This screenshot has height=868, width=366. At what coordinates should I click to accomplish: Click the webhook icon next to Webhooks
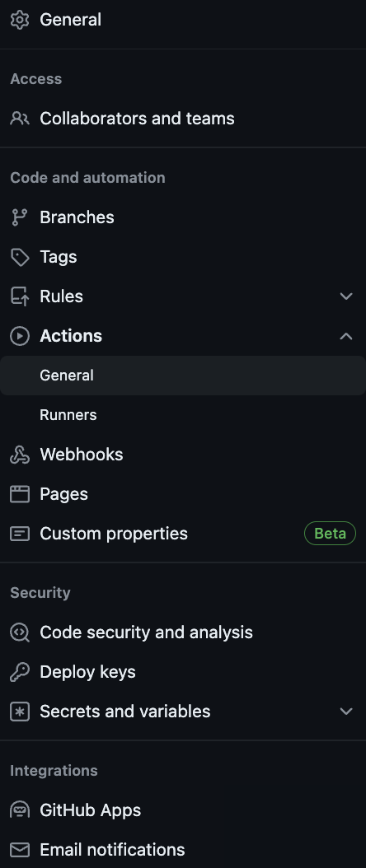click(x=20, y=455)
